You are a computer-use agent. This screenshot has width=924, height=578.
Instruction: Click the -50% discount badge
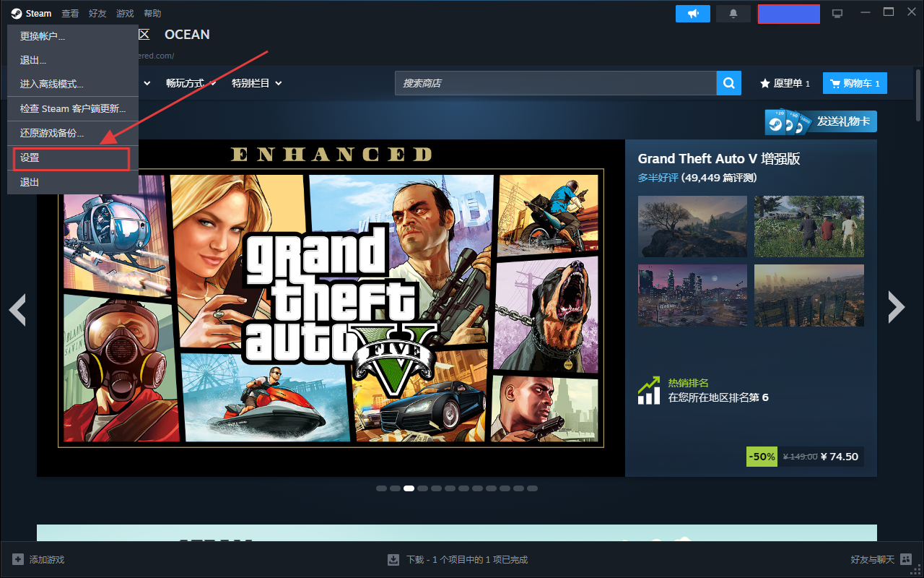pyautogui.click(x=762, y=457)
